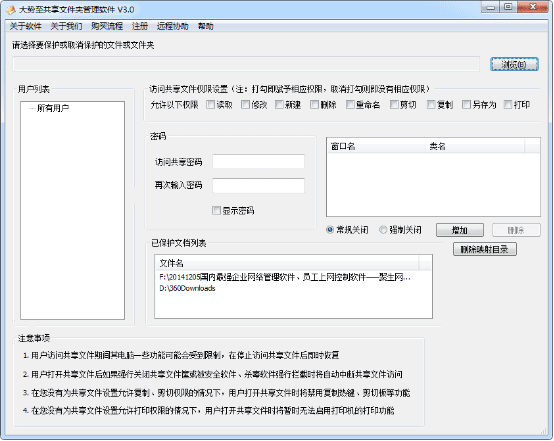Click the 窗口名 column header
This screenshot has height=441, width=554.
(x=377, y=146)
